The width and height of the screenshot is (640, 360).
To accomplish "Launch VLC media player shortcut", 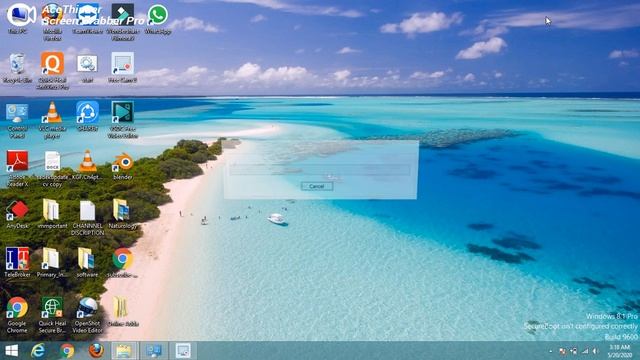I will pos(52,113).
